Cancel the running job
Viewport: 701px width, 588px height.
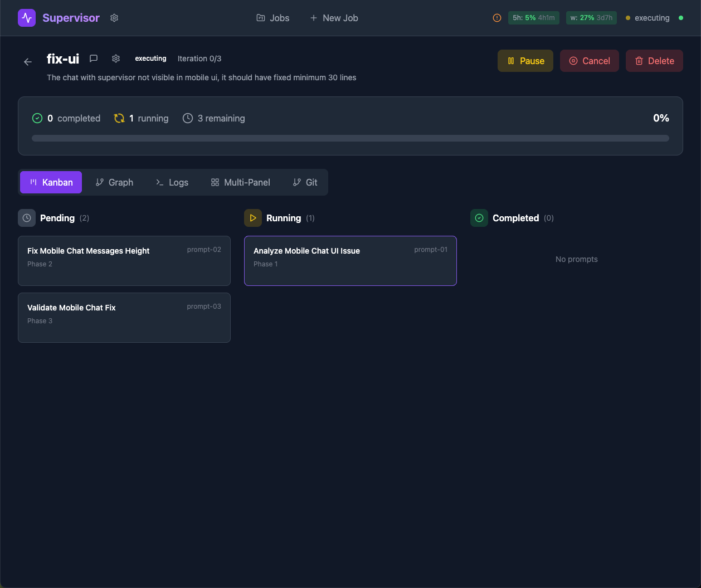click(x=589, y=61)
